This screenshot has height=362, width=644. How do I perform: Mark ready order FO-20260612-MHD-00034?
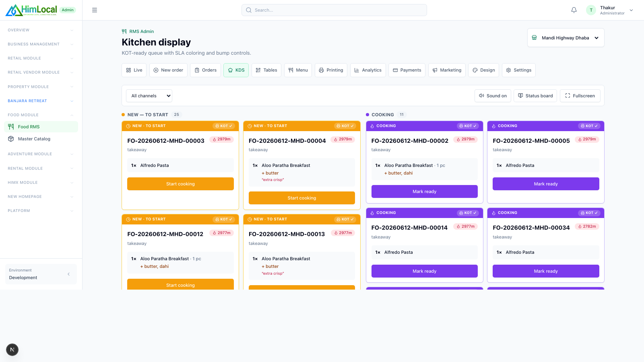pos(546,271)
